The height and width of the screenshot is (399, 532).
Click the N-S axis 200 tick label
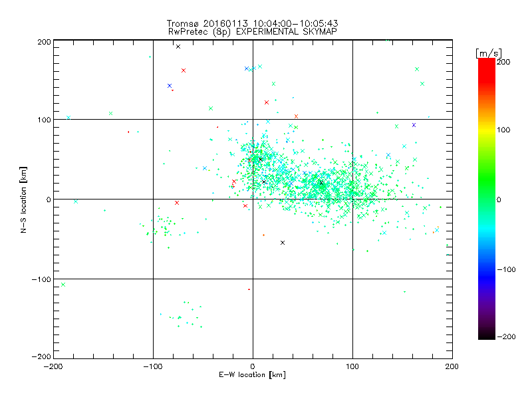(x=44, y=42)
